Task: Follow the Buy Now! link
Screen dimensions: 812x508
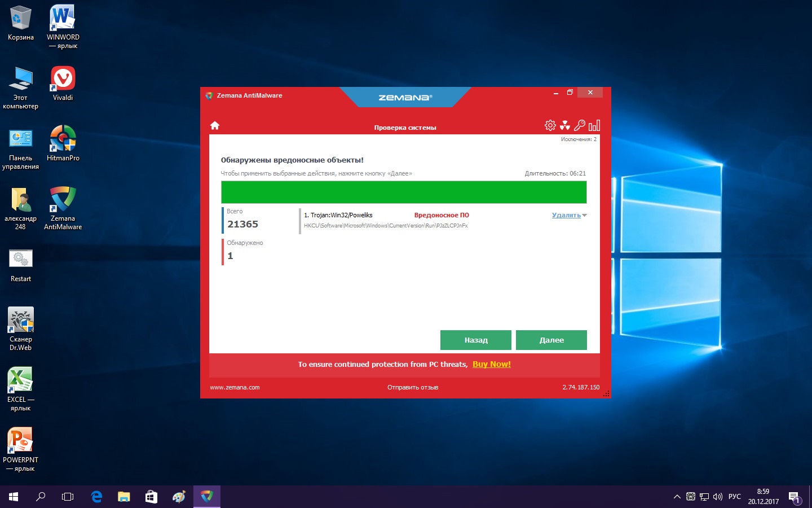Action: (492, 364)
